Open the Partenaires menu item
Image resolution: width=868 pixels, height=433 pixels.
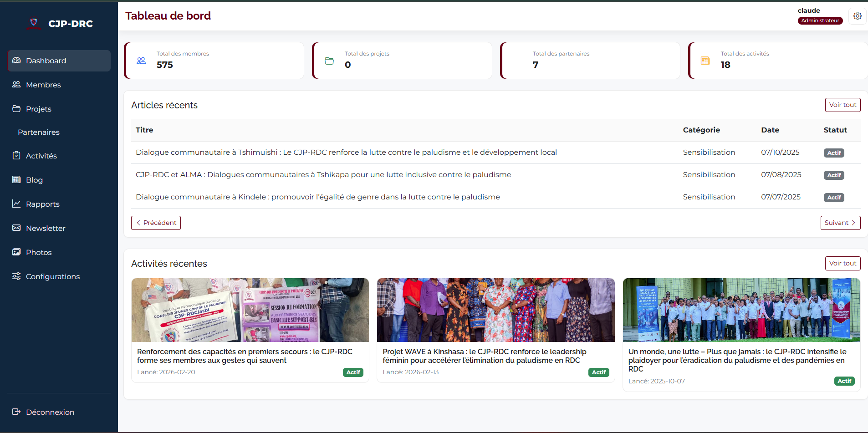tap(59, 132)
